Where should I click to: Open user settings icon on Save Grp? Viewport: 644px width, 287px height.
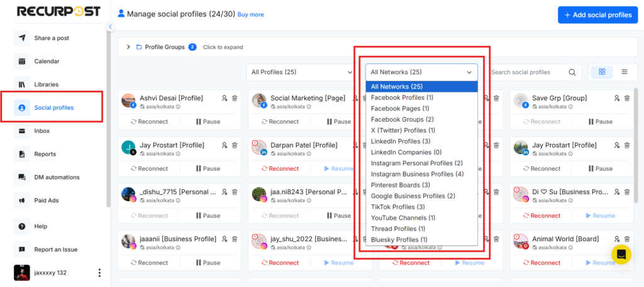(x=616, y=98)
